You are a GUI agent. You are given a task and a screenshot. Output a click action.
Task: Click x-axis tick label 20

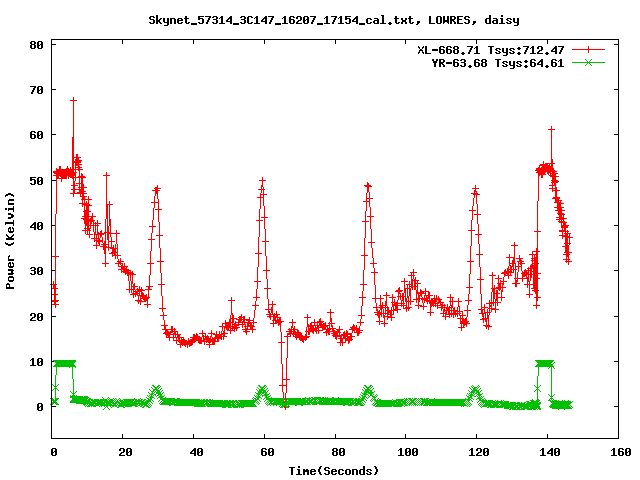tap(125, 452)
